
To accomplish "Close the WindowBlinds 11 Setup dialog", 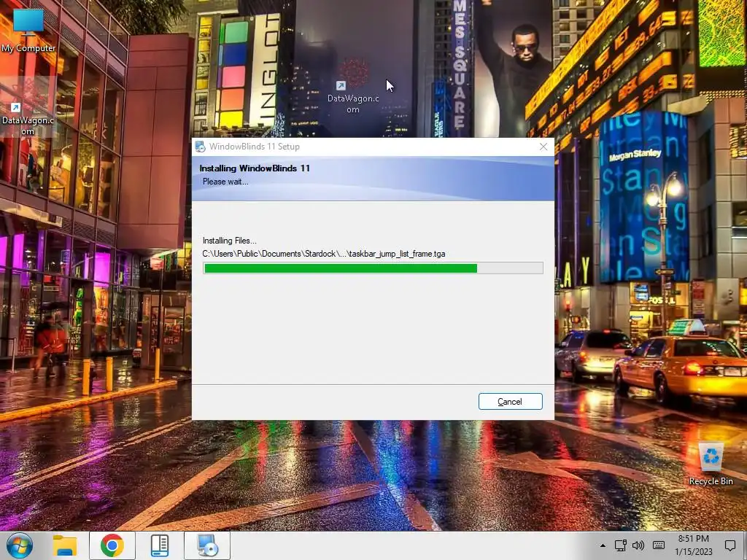I will [543, 147].
